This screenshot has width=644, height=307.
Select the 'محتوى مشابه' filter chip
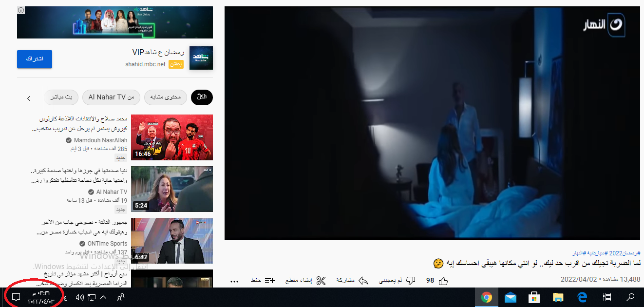click(166, 97)
